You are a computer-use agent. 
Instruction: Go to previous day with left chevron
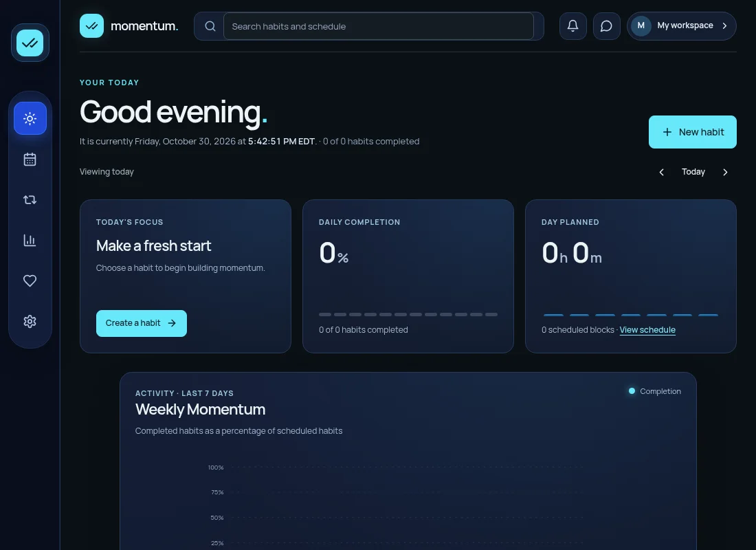[661, 173]
